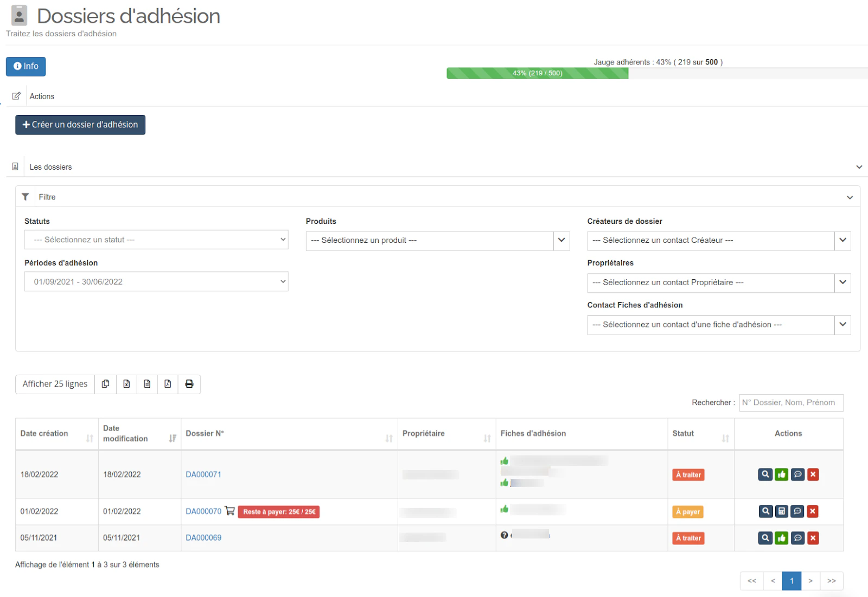868x597 pixels.
Task: Open dossier link DA000069
Action: [x=203, y=538]
